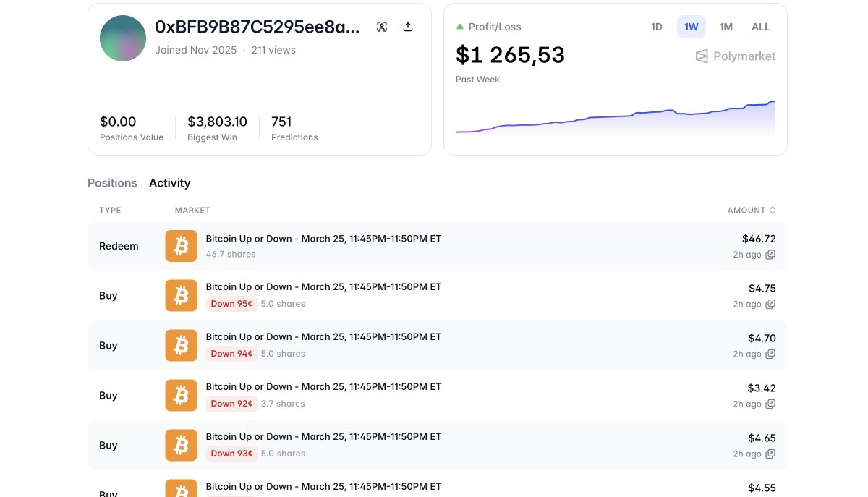Image resolution: width=868 pixels, height=497 pixels.
Task: Switch to the Activity tab
Action: [170, 183]
